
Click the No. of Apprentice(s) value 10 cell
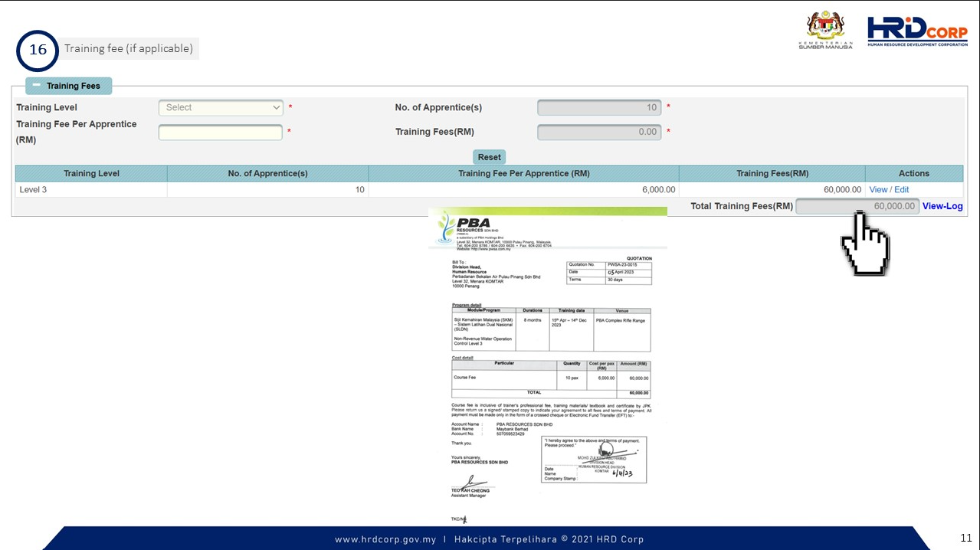point(267,189)
